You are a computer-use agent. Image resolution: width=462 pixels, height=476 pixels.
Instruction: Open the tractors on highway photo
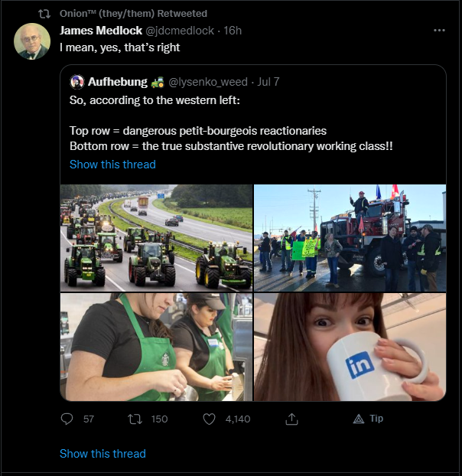pos(156,237)
